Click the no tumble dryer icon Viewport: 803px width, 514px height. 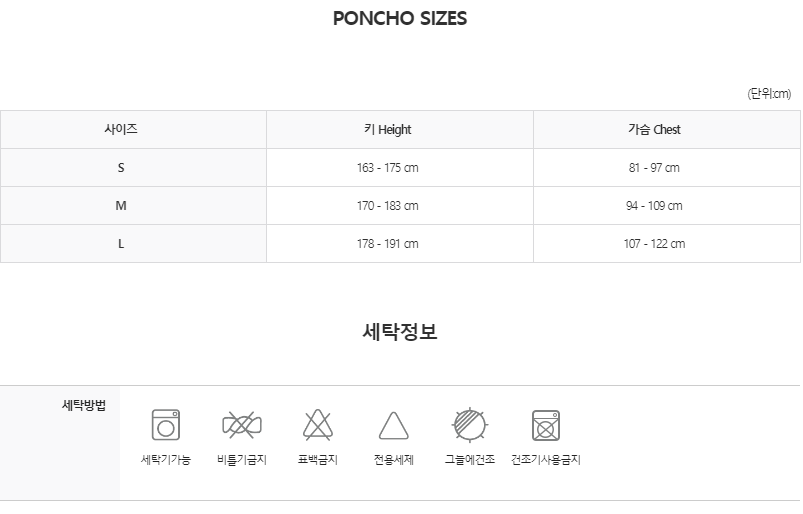(x=546, y=425)
